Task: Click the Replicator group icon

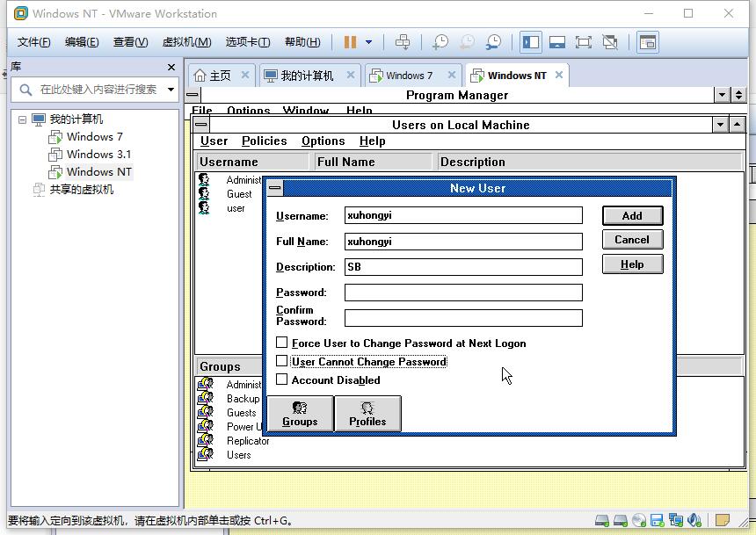Action: (x=206, y=440)
